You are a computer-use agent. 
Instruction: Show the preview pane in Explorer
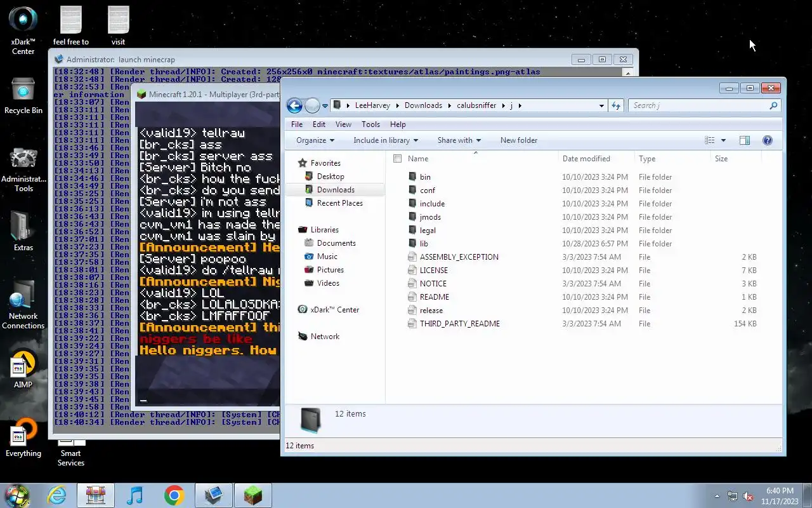pos(745,140)
